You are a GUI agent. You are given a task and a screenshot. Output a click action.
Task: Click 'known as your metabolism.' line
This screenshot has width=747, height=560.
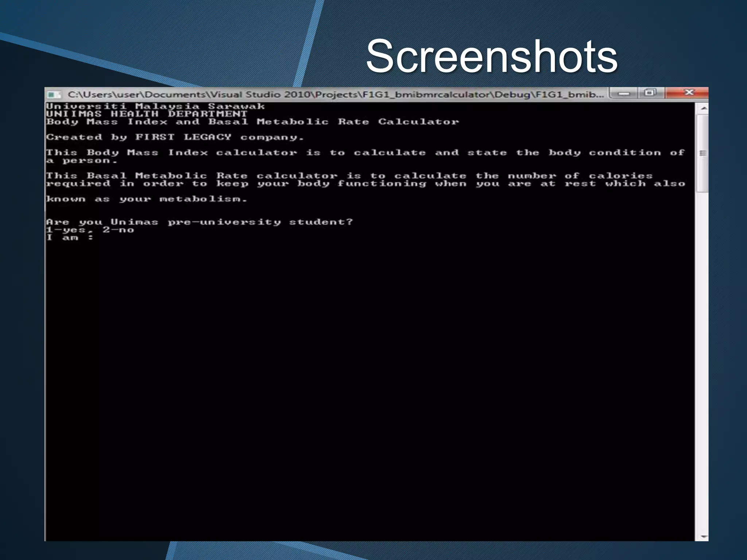147,199
